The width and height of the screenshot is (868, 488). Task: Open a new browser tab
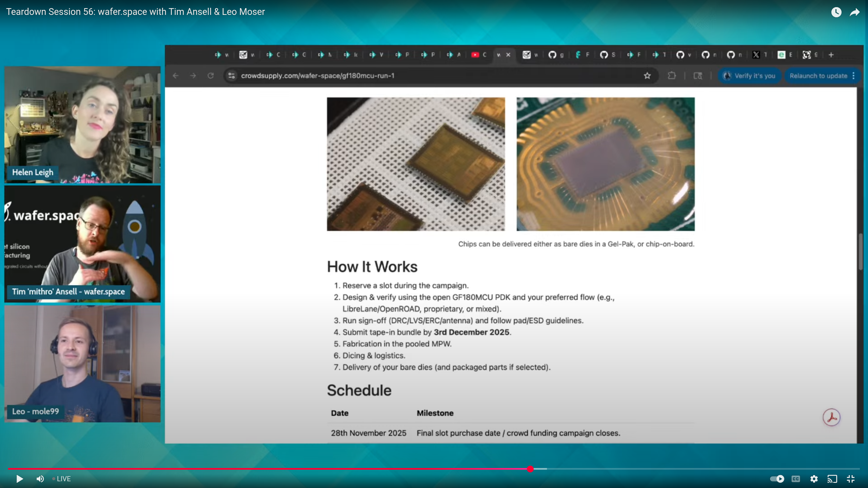click(x=831, y=55)
